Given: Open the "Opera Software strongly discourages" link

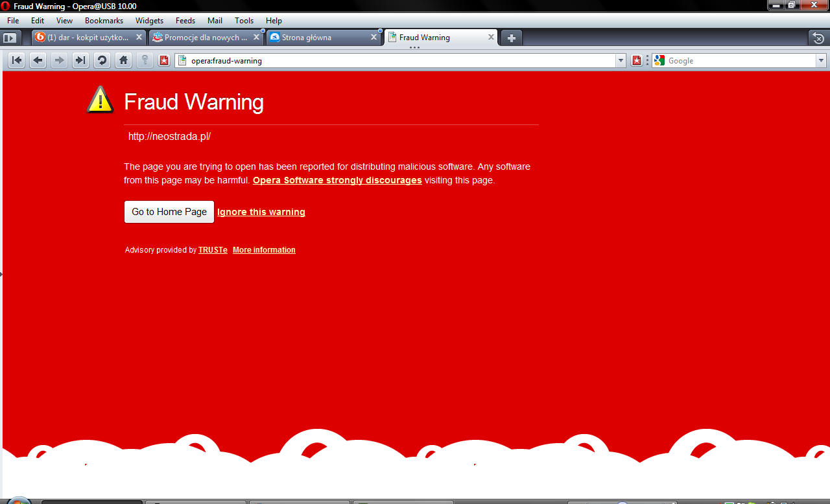Looking at the screenshot, I should [337, 180].
